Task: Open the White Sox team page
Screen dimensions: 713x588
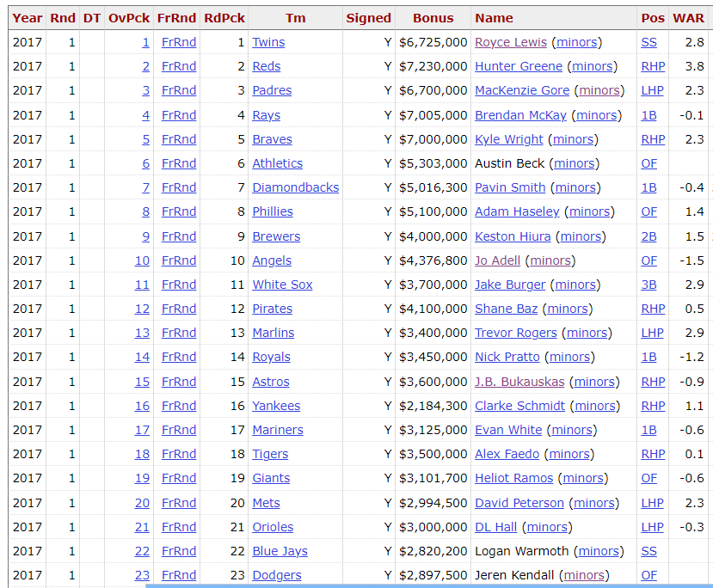Action: click(x=282, y=285)
